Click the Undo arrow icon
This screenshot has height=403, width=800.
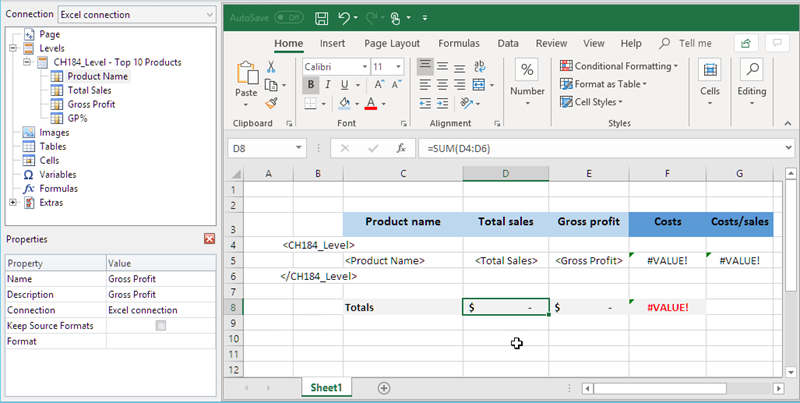pos(345,18)
